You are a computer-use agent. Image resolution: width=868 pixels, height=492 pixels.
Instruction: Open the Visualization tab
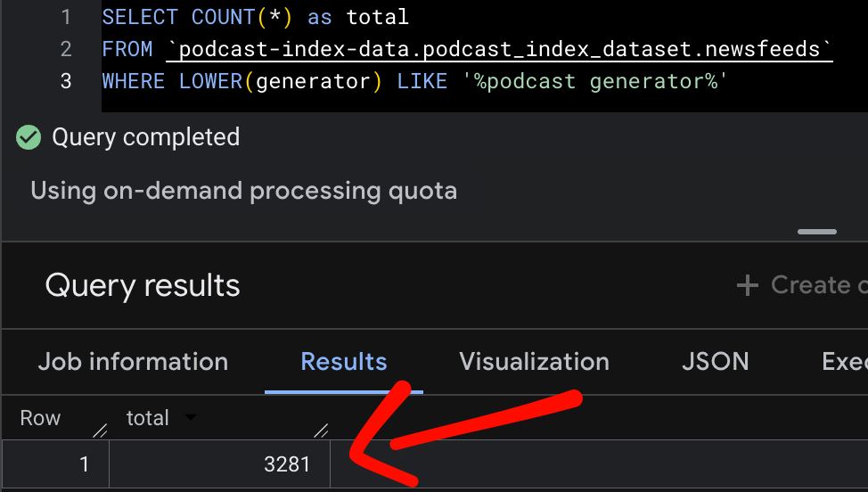pos(534,362)
